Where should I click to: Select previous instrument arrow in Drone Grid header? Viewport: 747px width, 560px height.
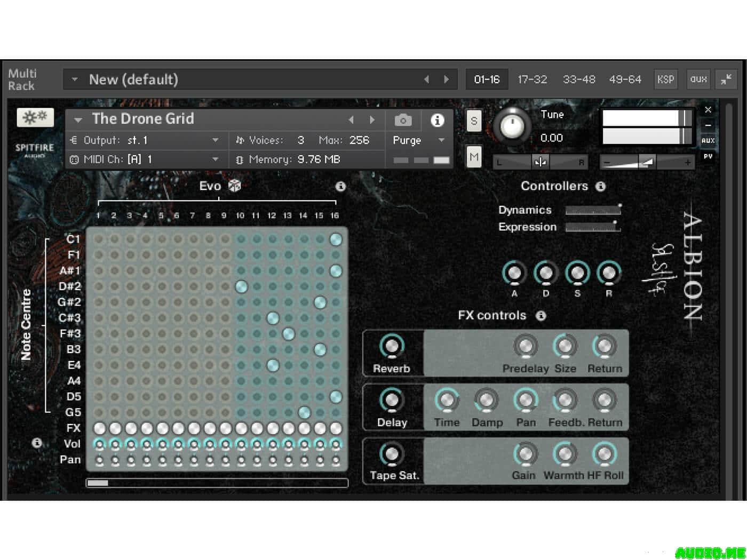tap(351, 120)
